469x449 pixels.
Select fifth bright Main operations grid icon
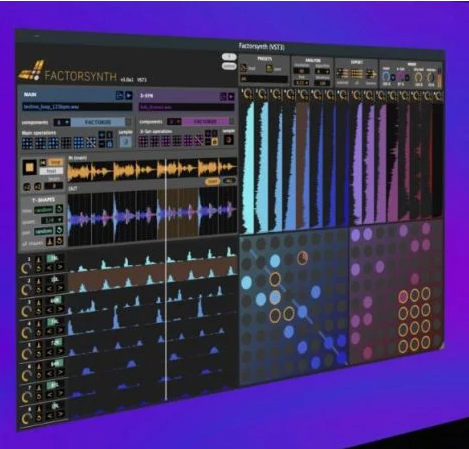tap(79, 143)
